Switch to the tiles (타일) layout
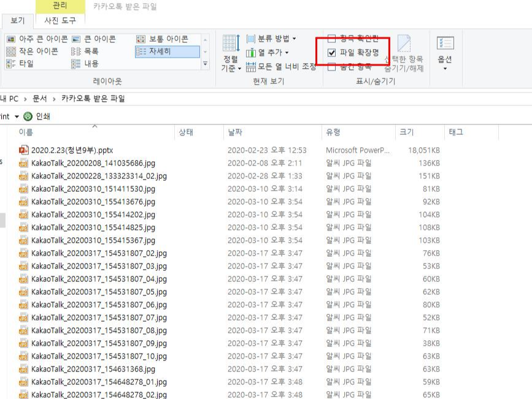Image resolution: width=532 pixels, height=399 pixels. (20, 63)
